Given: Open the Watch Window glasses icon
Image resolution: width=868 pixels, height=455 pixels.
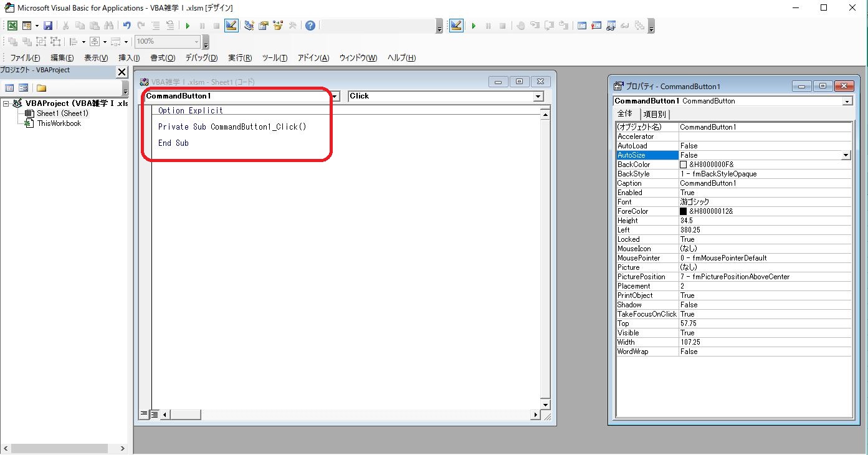Looking at the screenshot, I should [611, 26].
